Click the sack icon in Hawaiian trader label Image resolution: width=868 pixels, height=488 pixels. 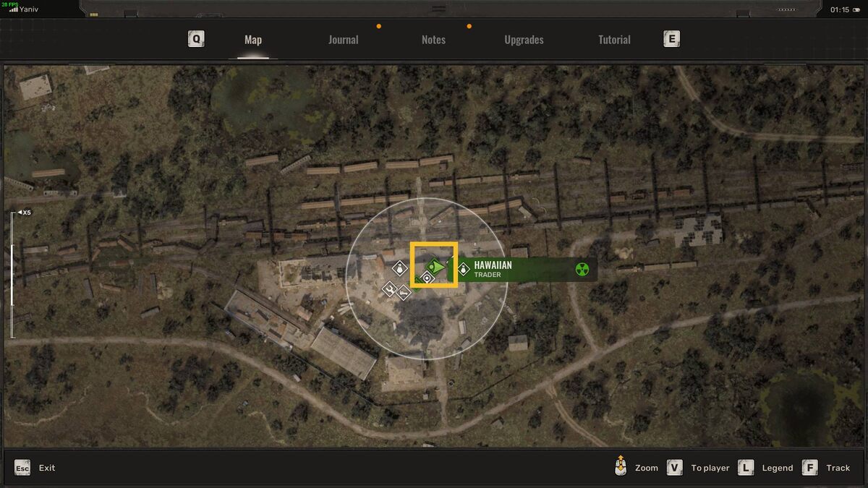(463, 270)
